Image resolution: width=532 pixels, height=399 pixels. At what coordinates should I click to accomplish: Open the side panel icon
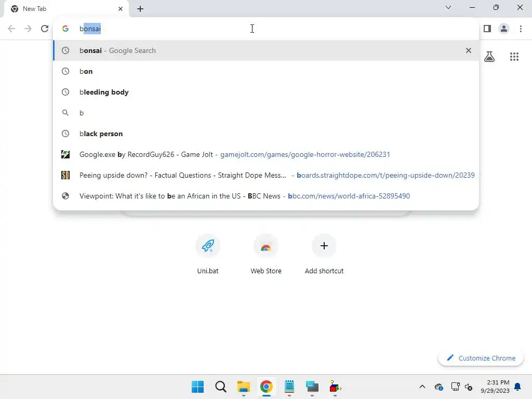tap(487, 29)
